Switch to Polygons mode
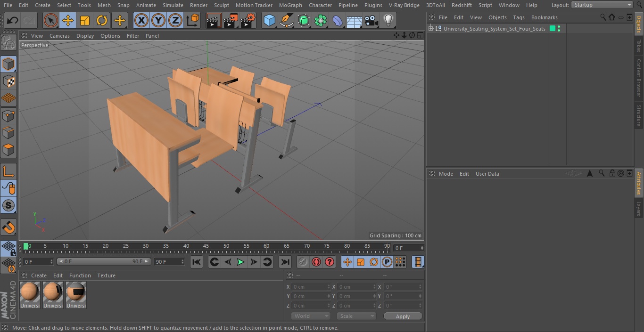The image size is (644, 332). click(x=8, y=150)
